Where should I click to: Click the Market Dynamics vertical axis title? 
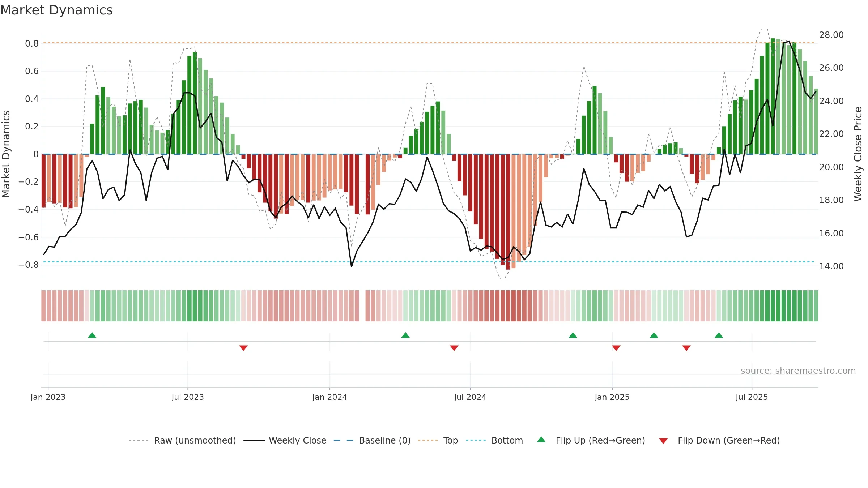[6, 154]
